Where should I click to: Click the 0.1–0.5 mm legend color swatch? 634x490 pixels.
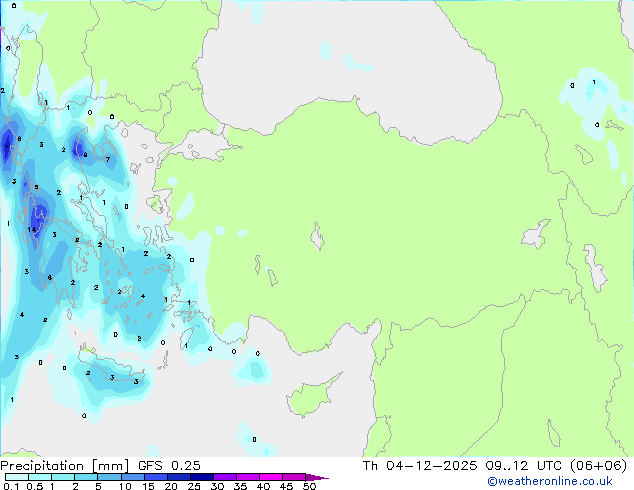tap(17, 477)
